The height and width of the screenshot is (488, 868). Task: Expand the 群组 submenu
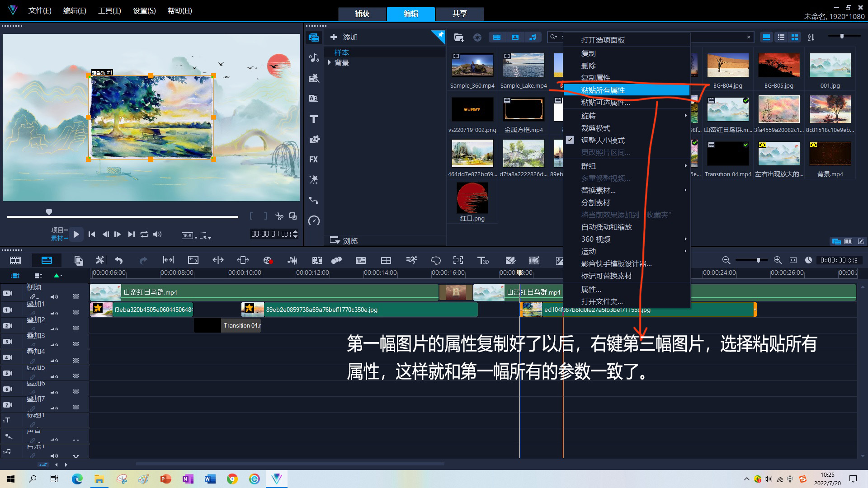coord(627,166)
